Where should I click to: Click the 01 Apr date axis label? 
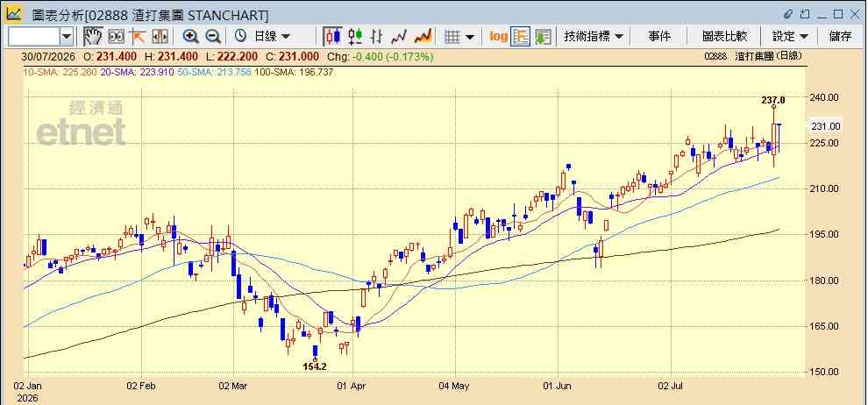(352, 385)
